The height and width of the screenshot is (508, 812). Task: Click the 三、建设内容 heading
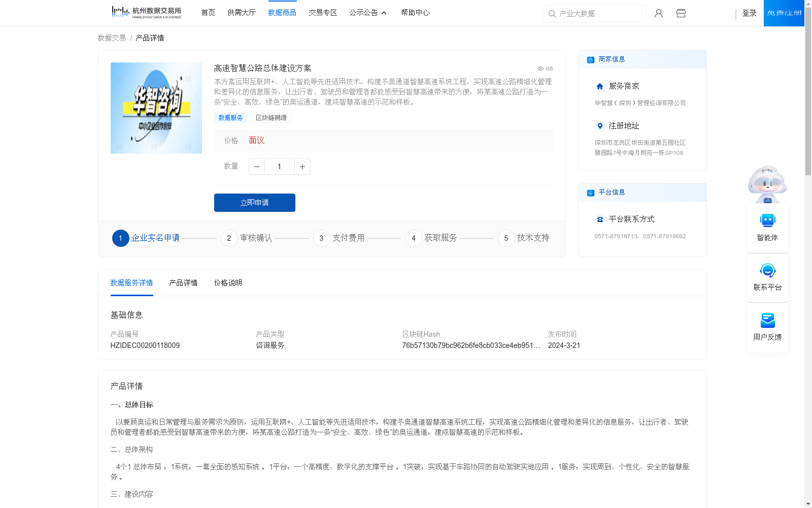(x=131, y=494)
